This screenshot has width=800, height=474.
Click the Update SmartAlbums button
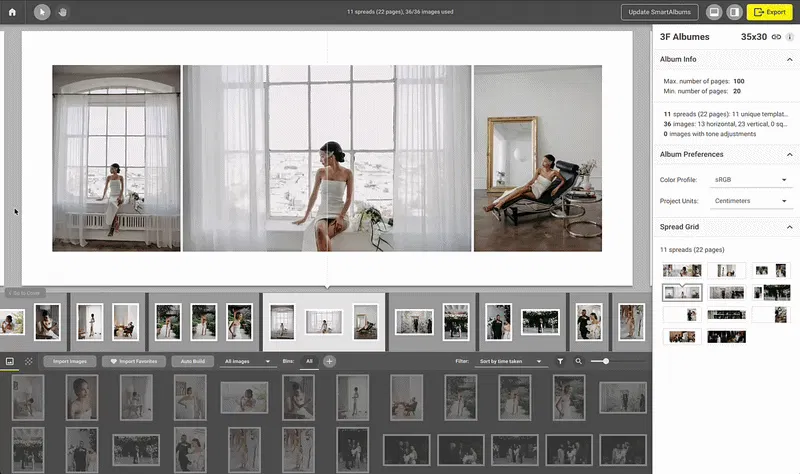(x=660, y=12)
